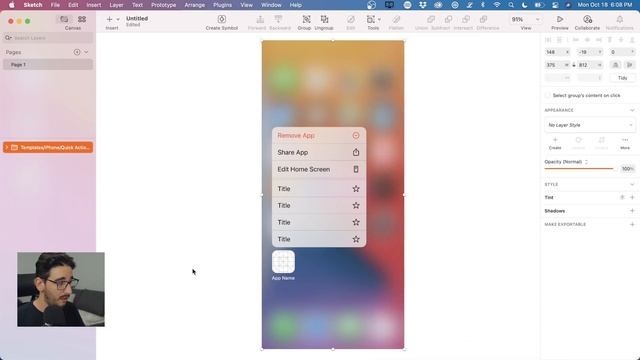This screenshot has height=360, width=640.
Task: Click the Edit toolbar icon
Action: click(351, 19)
